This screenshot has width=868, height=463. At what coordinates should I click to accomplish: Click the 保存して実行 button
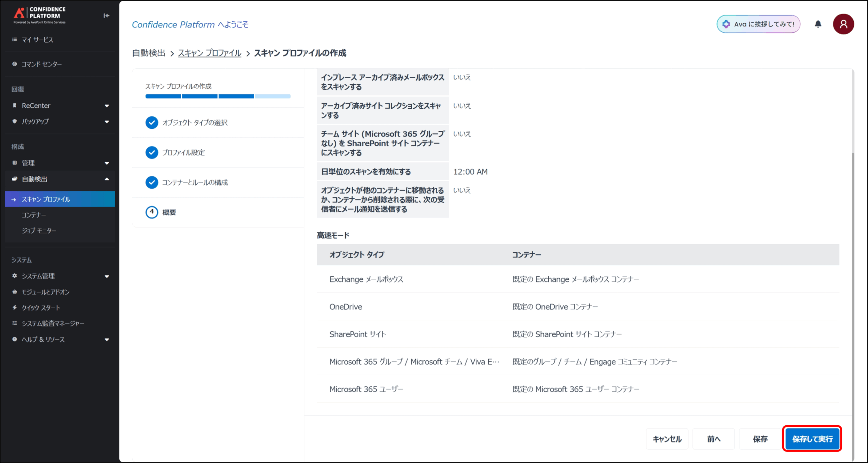click(812, 439)
